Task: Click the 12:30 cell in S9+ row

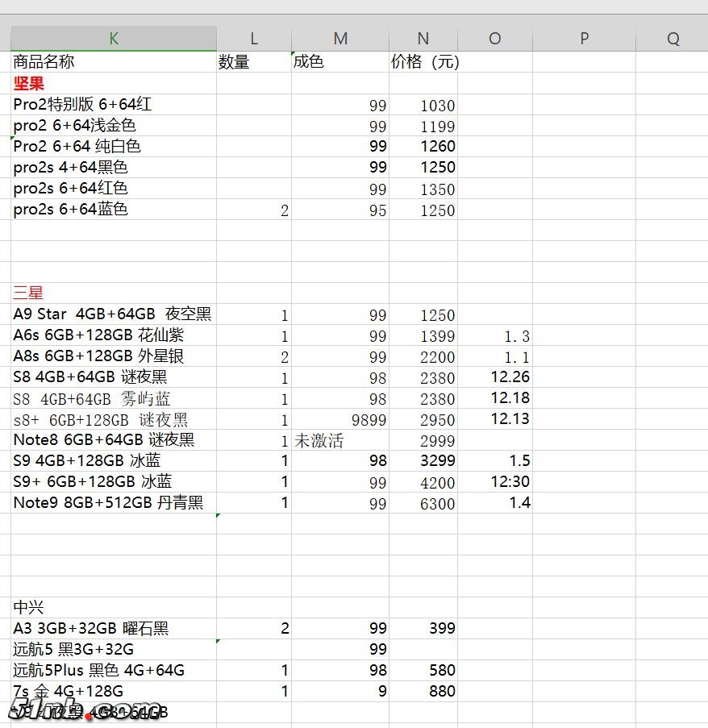Action: (494, 482)
